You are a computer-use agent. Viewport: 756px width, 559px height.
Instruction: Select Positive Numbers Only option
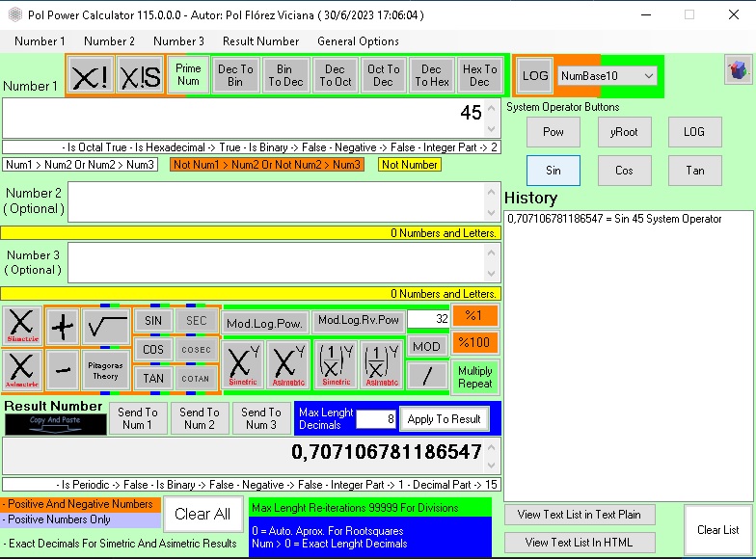80,519
